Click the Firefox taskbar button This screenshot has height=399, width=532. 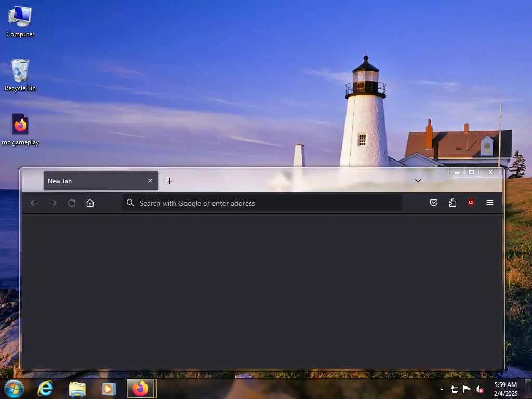140,389
